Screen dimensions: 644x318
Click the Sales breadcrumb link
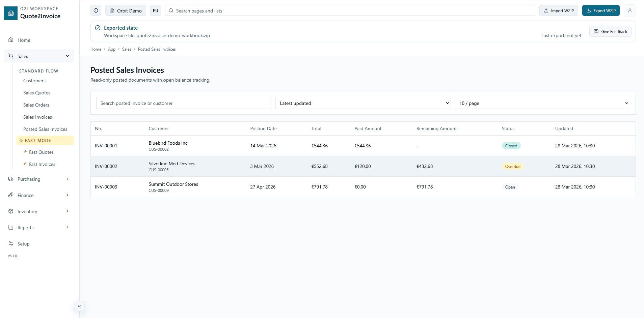[127, 49]
